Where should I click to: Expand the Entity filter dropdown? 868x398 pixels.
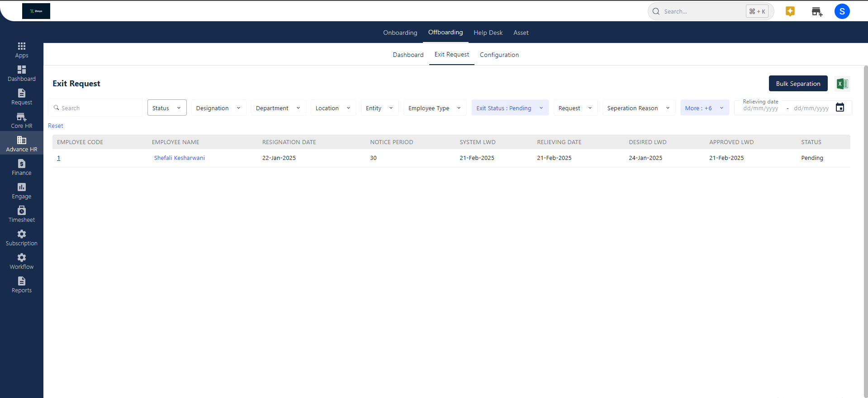click(x=380, y=108)
